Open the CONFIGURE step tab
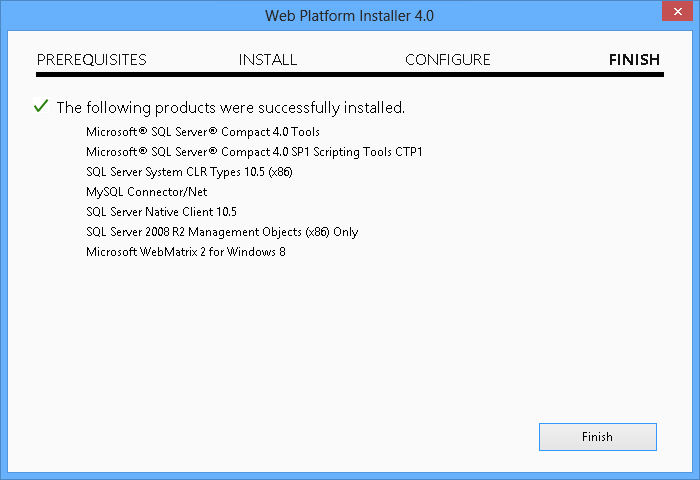 click(448, 60)
